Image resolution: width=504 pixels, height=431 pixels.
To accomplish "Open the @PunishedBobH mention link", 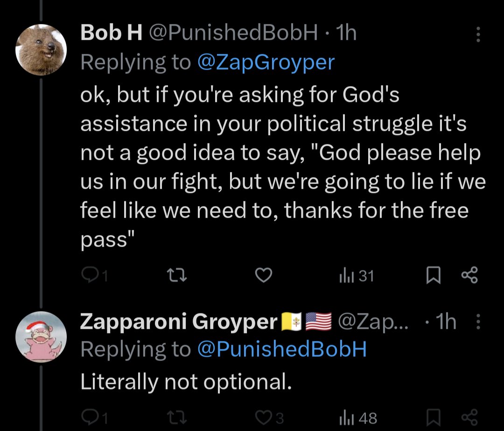I will (282, 349).
